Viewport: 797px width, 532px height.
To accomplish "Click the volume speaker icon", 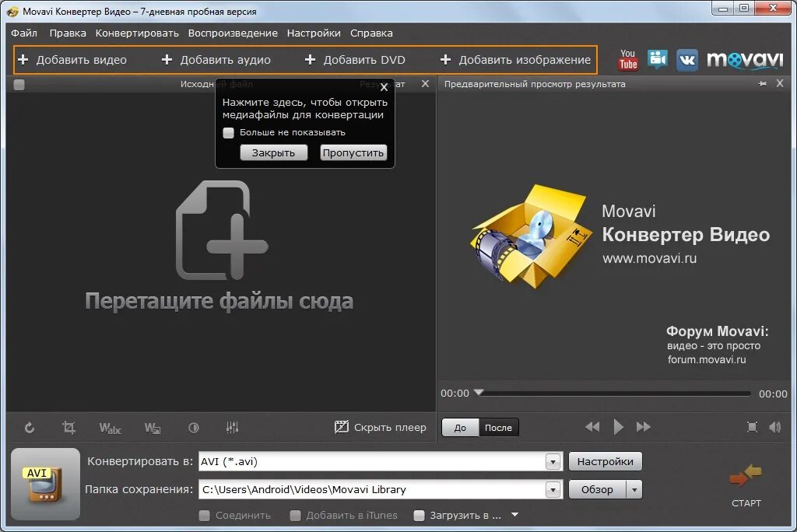I will click(774, 427).
